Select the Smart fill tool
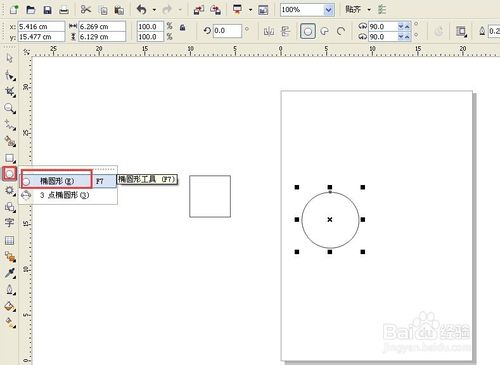Screen dimensions: 500x365 10,141
